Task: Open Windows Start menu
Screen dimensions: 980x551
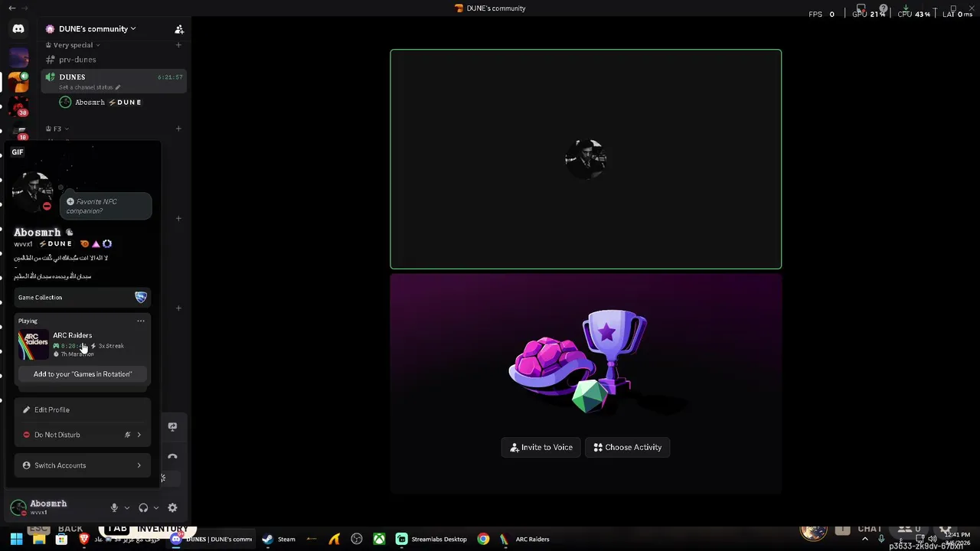Action: point(16,540)
